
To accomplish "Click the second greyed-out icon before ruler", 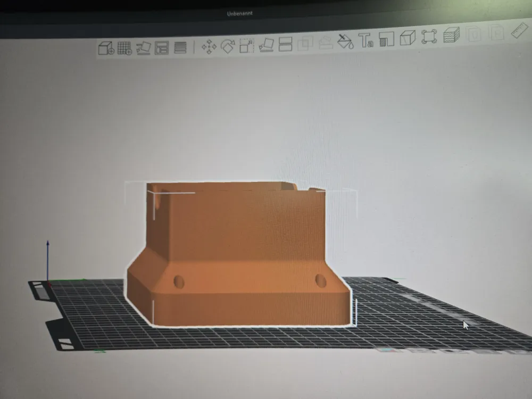I will point(496,32).
